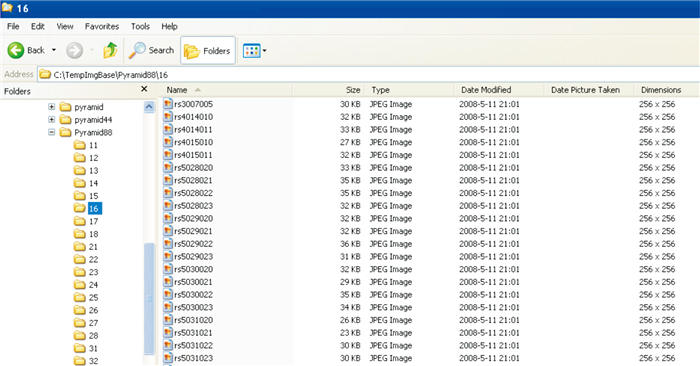Close the Folders side panel
The height and width of the screenshot is (366, 700).
[x=144, y=89]
